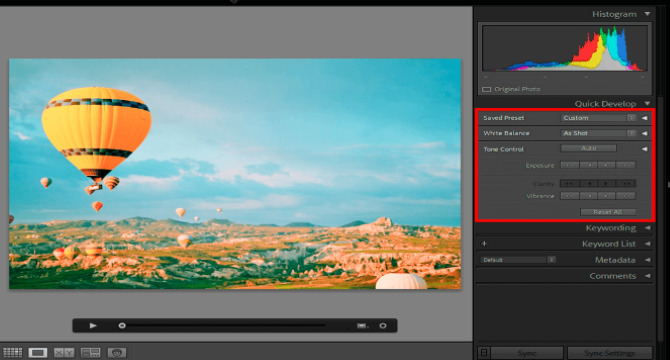Click the Reset All button
The width and height of the screenshot is (670, 360).
(x=608, y=212)
